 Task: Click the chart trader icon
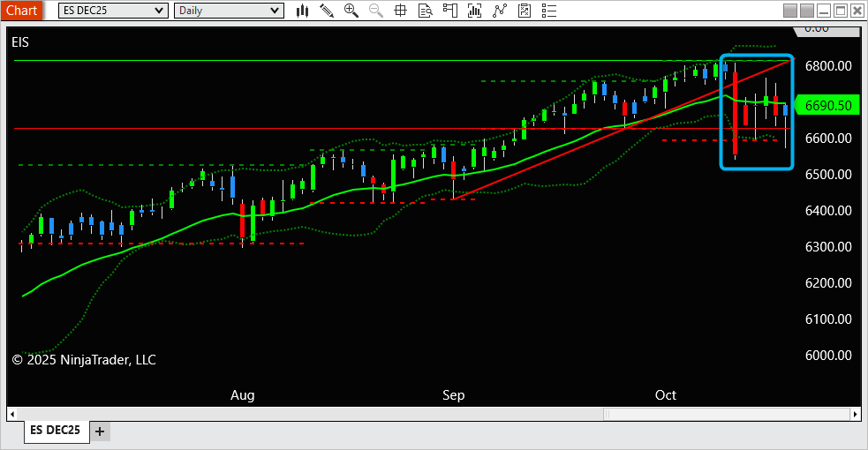pyautogui.click(x=450, y=11)
